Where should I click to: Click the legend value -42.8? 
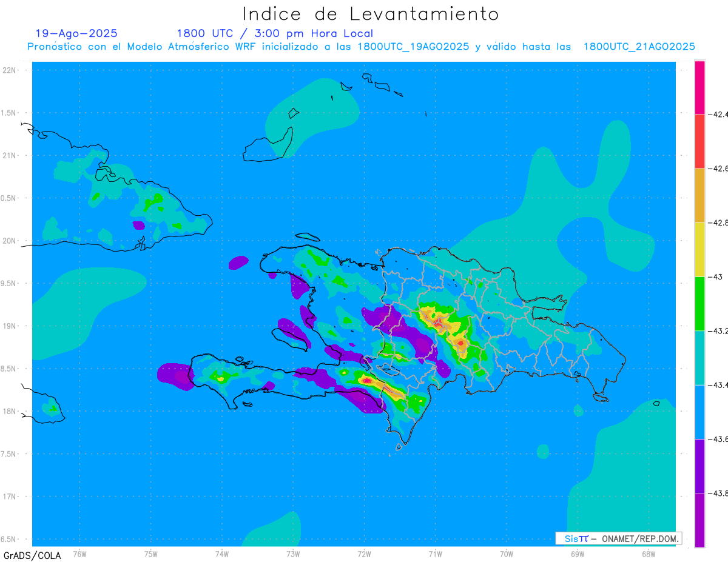(718, 222)
